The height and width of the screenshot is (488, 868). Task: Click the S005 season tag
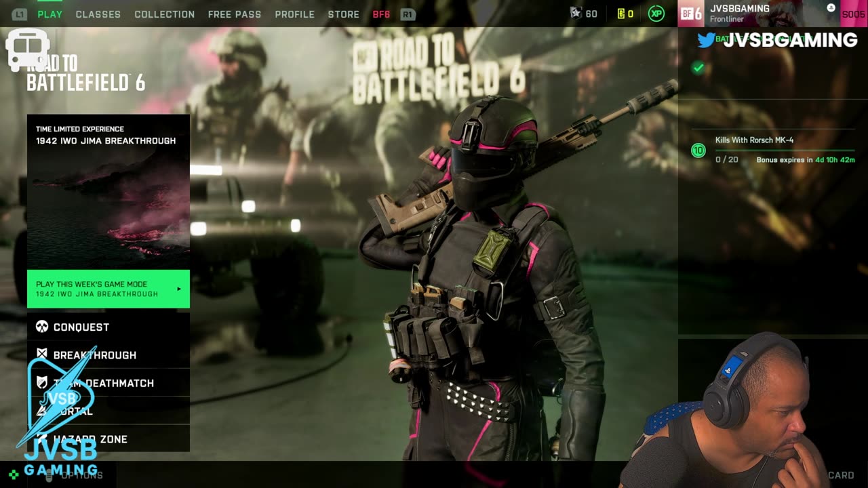(853, 14)
